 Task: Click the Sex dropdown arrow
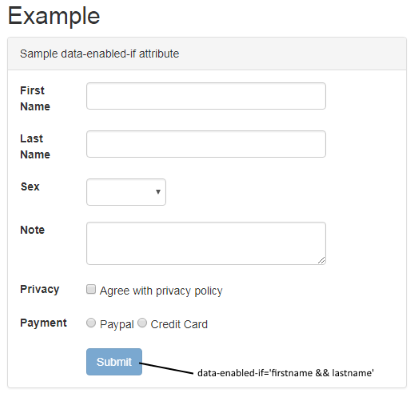point(158,192)
